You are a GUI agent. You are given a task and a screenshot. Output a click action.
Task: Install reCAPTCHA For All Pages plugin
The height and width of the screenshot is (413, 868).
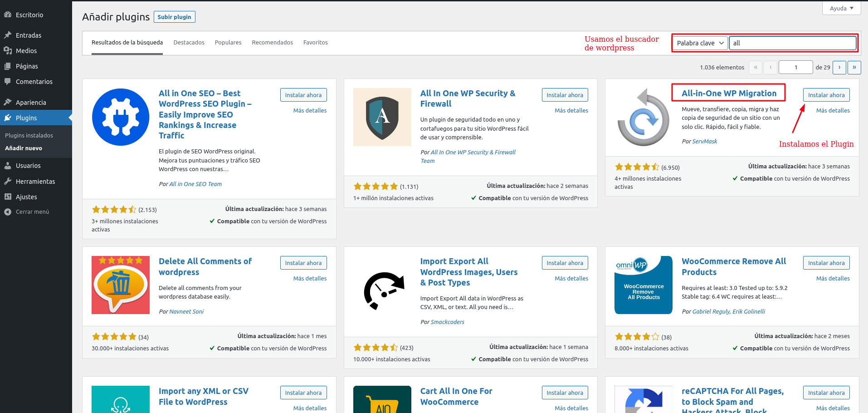(x=826, y=393)
